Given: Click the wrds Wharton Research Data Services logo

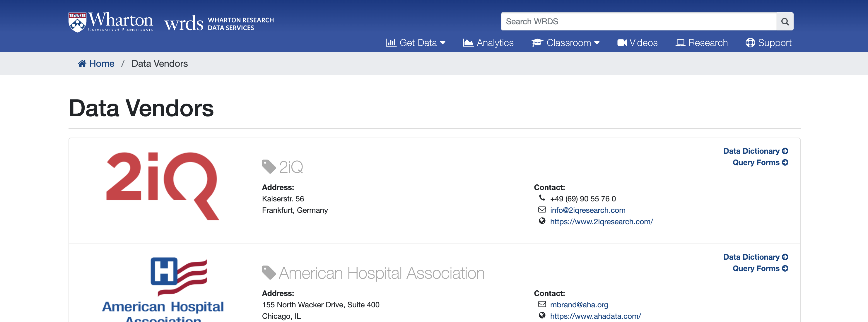Looking at the screenshot, I should [219, 23].
